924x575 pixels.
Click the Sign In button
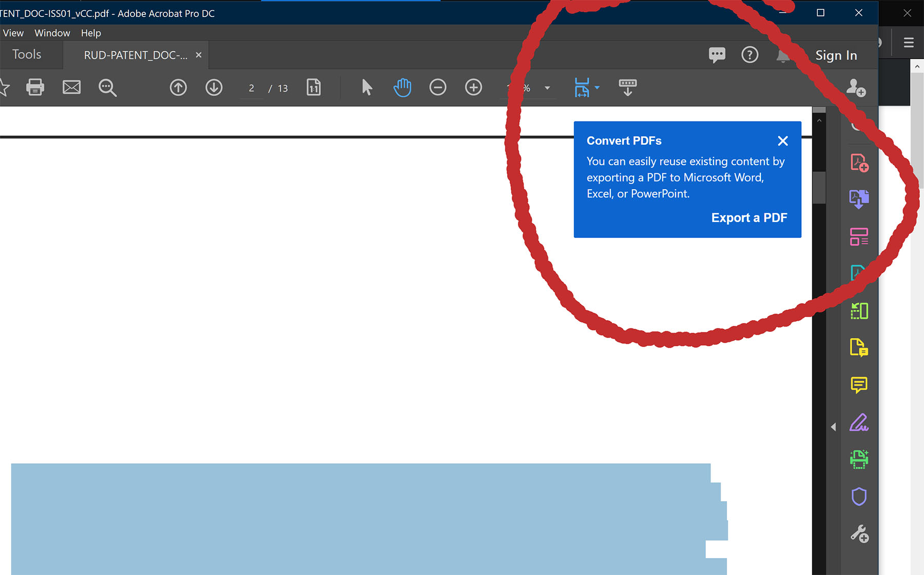836,55
